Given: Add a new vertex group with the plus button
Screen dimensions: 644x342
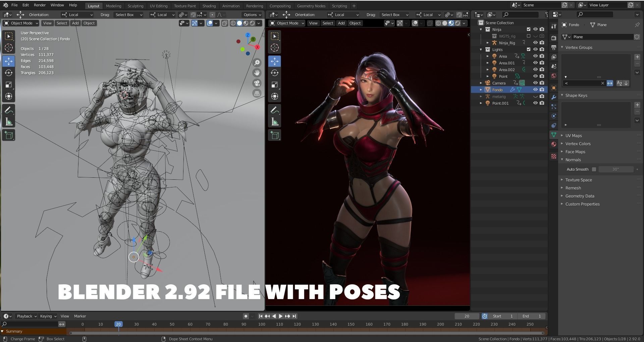Looking at the screenshot, I should [x=637, y=57].
